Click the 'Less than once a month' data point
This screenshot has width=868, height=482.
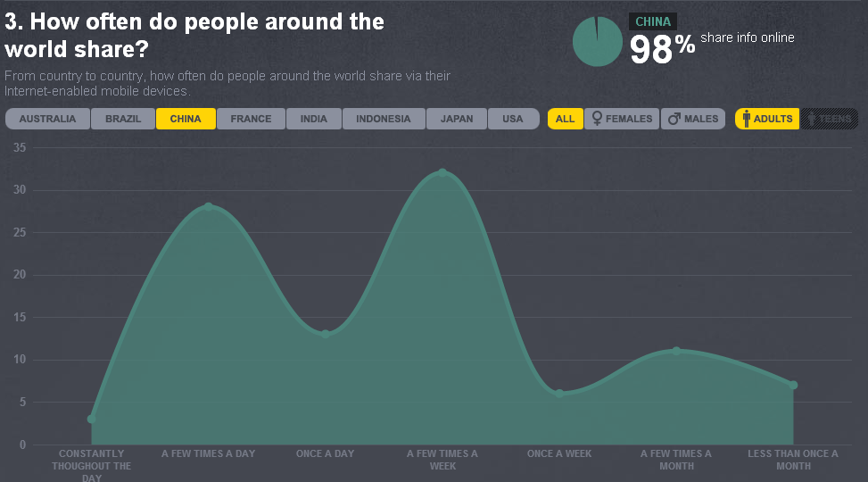point(793,385)
